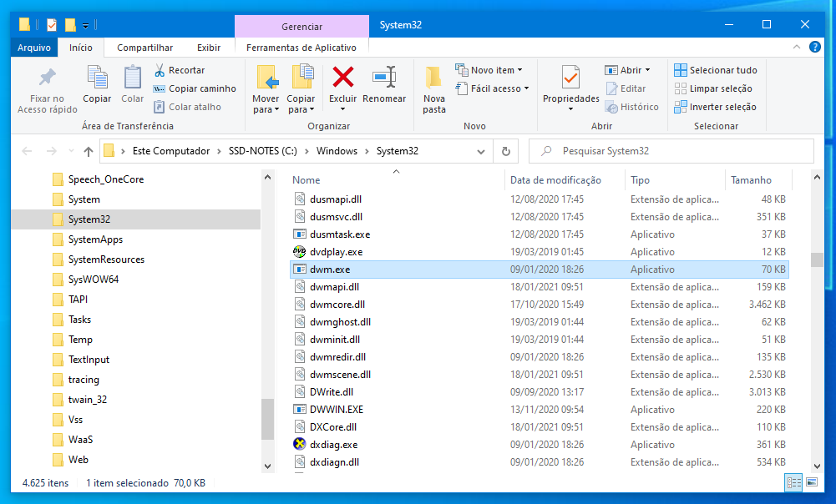Click the new folder quick access toolbar icon
This screenshot has width=836, height=504.
click(x=70, y=24)
